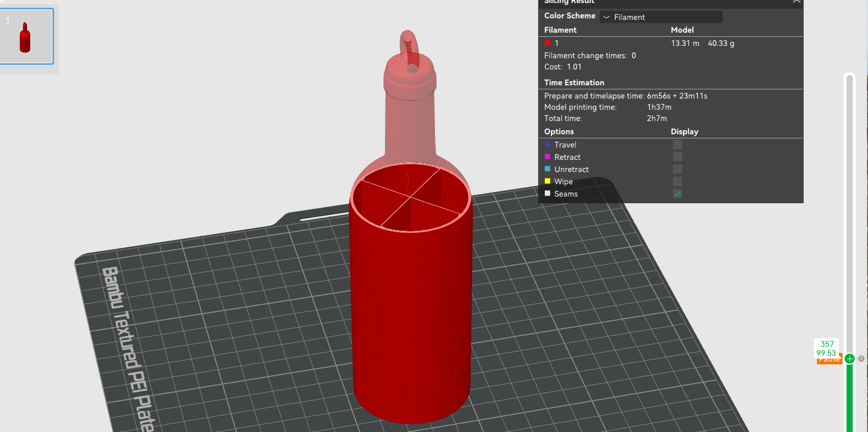Close the Slicing Result panel

pyautogui.click(x=797, y=2)
